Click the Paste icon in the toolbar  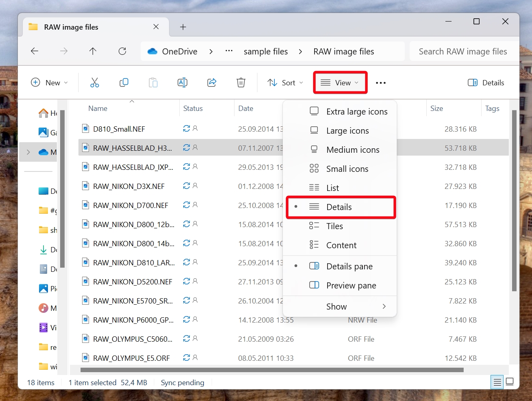[153, 82]
